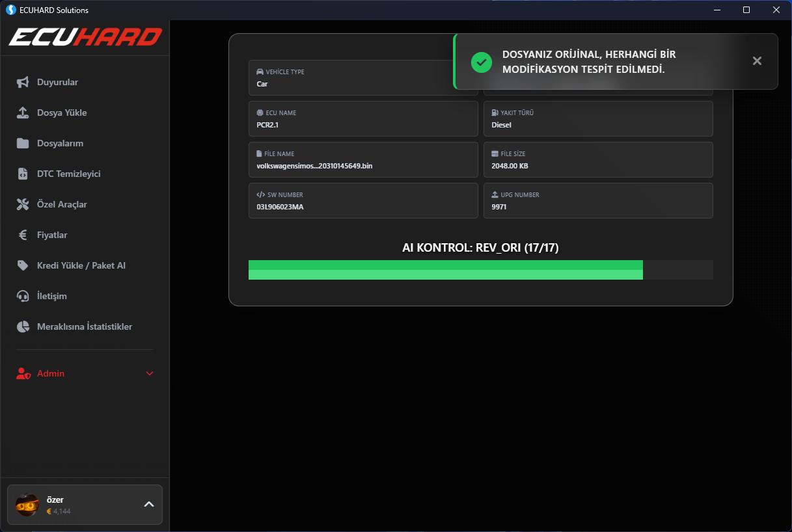This screenshot has height=532, width=792.
Task: Click the İletişim headset icon
Action: coord(23,296)
